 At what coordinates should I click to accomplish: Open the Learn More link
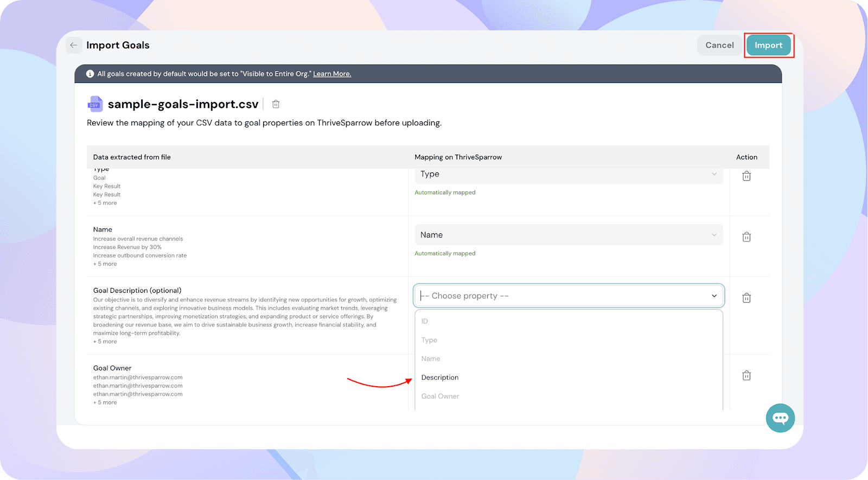tap(332, 74)
